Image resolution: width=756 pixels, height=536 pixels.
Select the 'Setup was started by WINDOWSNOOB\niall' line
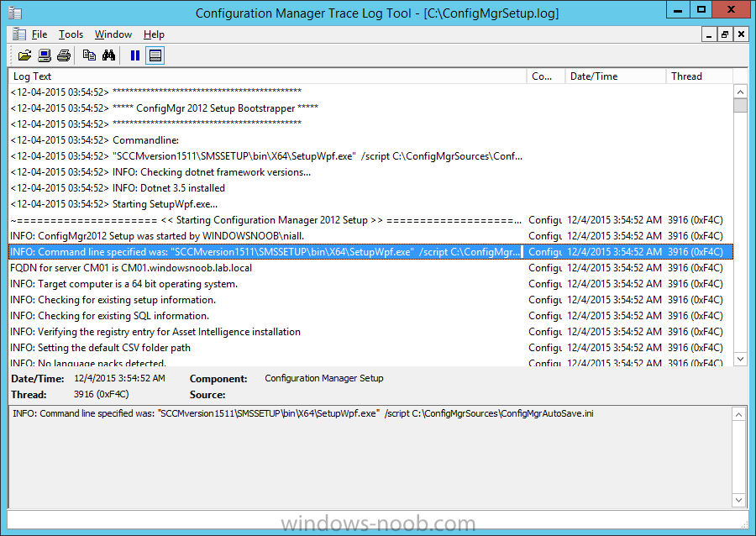(371, 236)
